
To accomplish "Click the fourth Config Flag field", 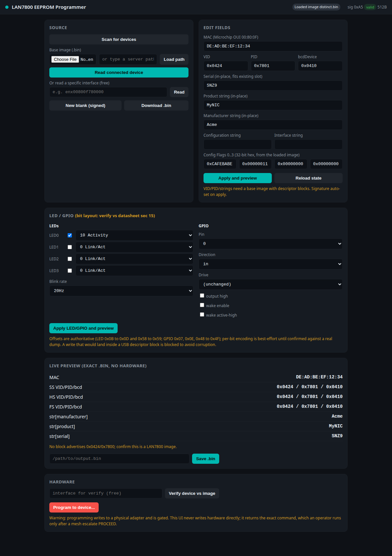I will (x=326, y=164).
